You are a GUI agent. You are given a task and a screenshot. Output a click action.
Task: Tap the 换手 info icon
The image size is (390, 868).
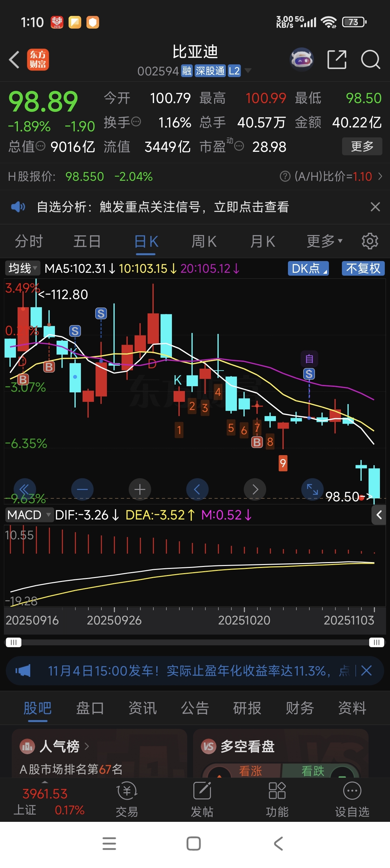tap(136, 122)
